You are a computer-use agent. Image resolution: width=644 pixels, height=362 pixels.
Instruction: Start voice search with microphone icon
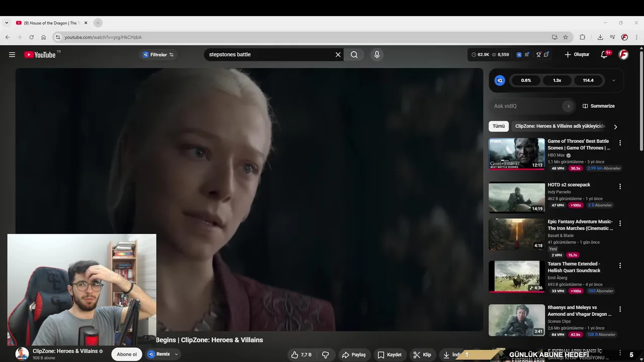click(377, 55)
